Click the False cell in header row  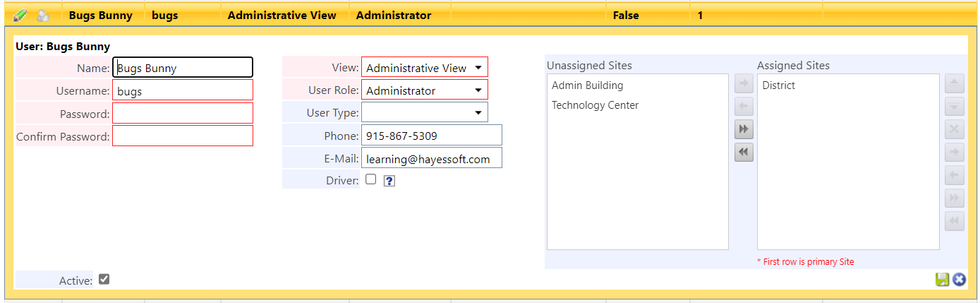(x=626, y=15)
